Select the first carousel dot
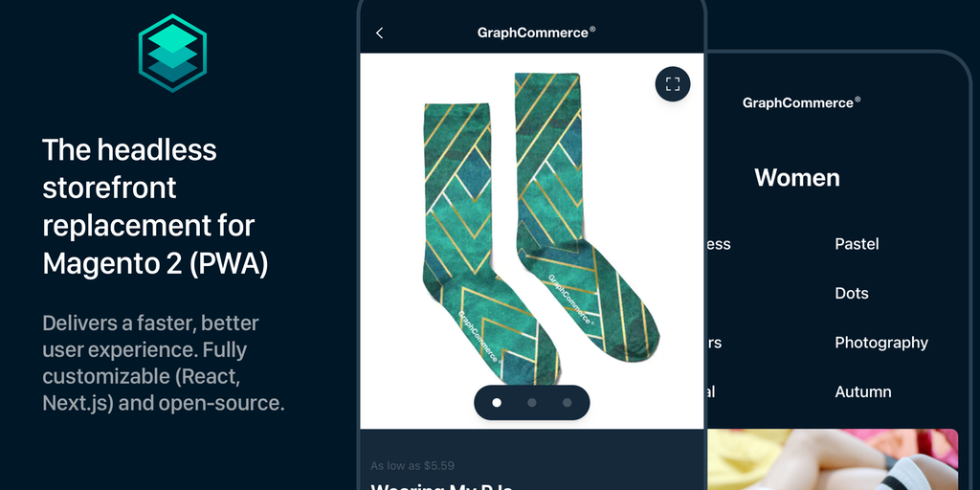Image resolution: width=980 pixels, height=490 pixels. coord(497,403)
